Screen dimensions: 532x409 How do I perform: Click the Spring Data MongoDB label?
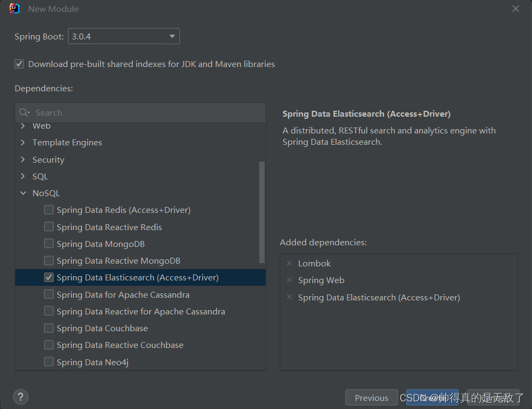click(x=101, y=244)
